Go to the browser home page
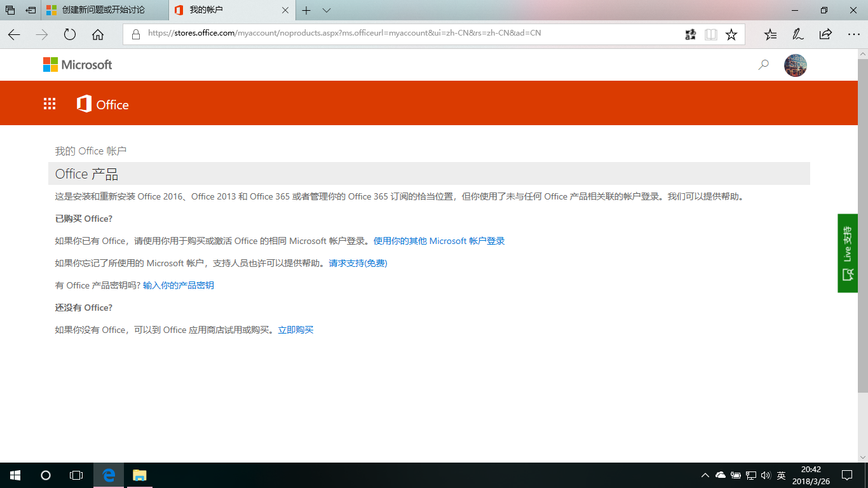 coord(98,34)
